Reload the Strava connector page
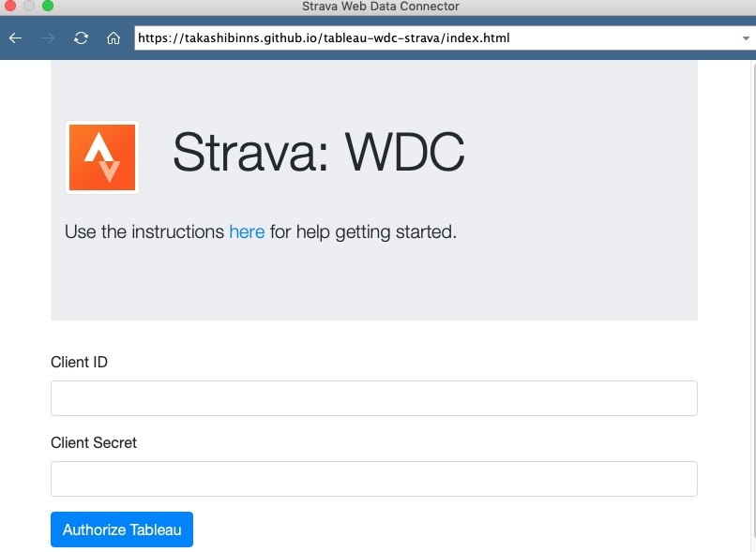The width and height of the screenshot is (756, 552). (81, 38)
